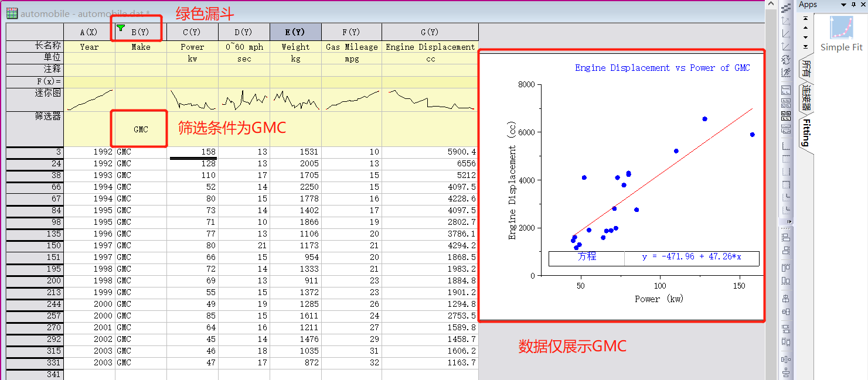Click the Apps scroll-to-top arrow

coord(805,18)
